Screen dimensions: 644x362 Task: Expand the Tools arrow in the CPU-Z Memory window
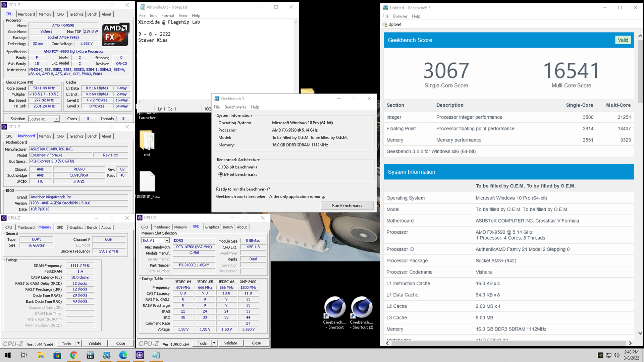pyautogui.click(x=78, y=343)
